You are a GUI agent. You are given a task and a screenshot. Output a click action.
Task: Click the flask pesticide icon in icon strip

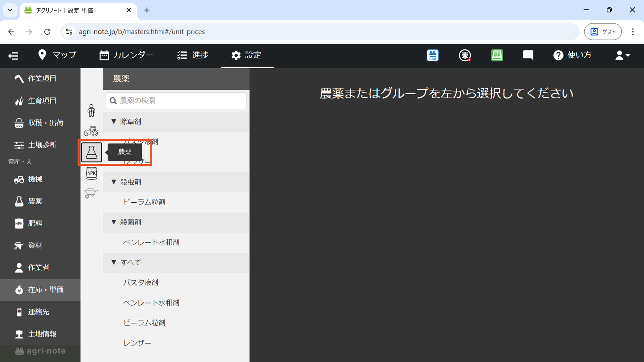(x=91, y=152)
